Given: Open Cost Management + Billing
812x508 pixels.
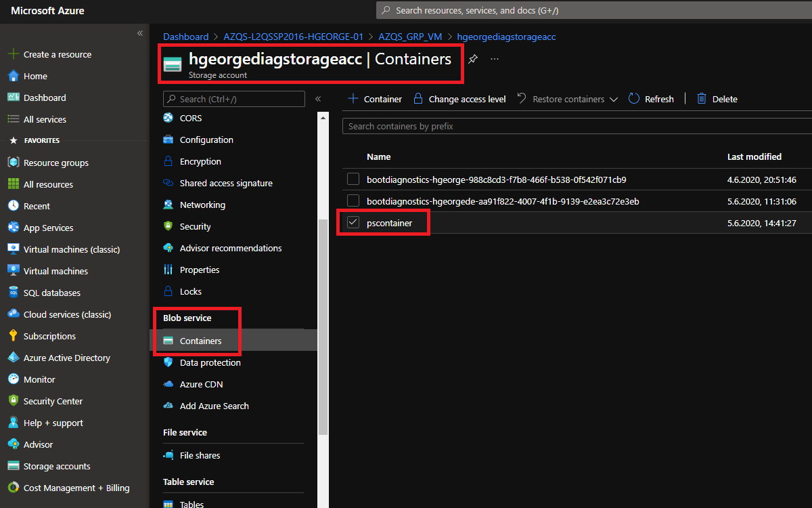Looking at the screenshot, I should click(x=76, y=488).
